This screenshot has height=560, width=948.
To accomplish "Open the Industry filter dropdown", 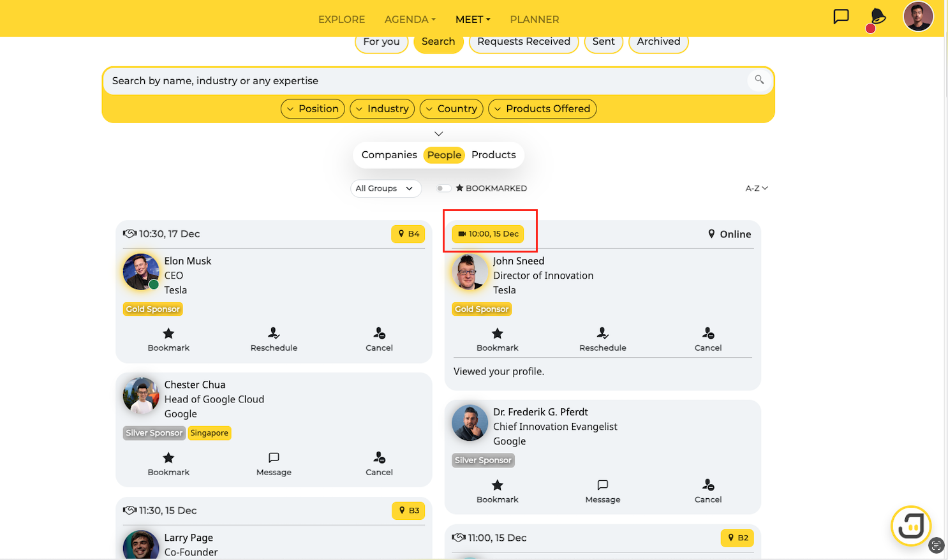I will 382,109.
